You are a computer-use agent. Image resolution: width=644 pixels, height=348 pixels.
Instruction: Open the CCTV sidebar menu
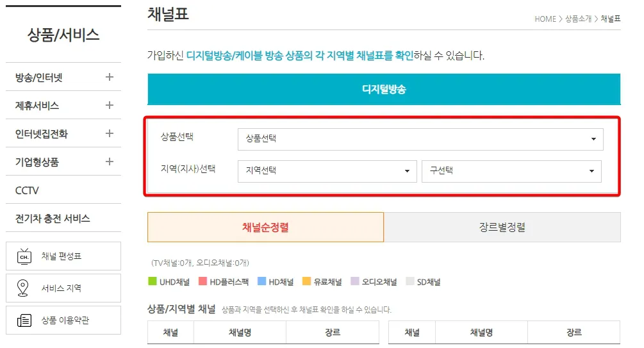(x=63, y=190)
